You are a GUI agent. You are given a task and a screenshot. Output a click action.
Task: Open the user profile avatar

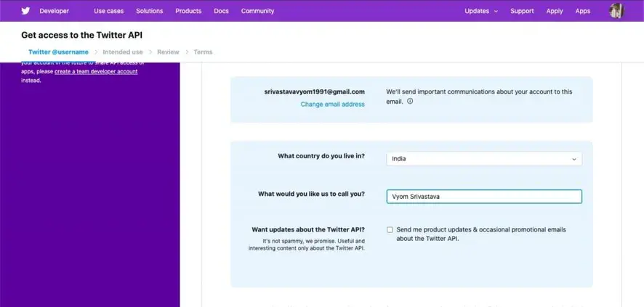616,11
